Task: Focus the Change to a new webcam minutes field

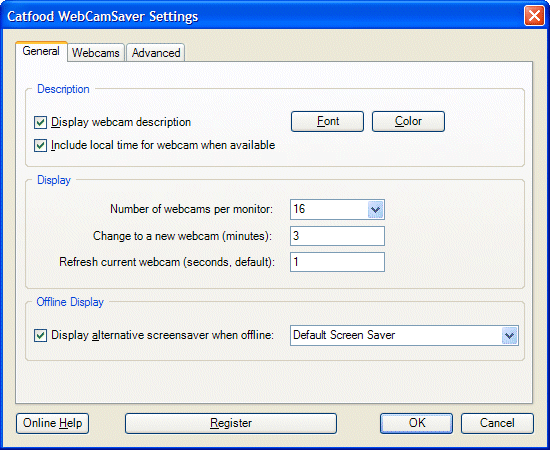Action: 337,236
